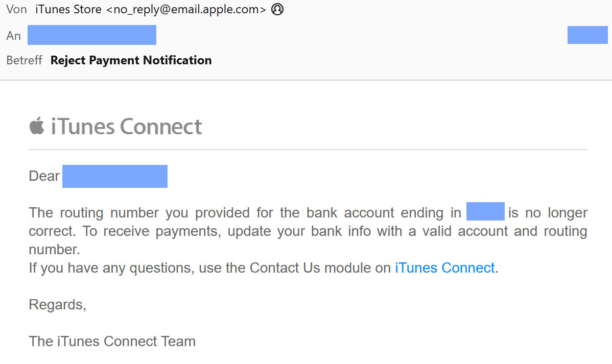Click the Reject Payment Notification subject
612x364 pixels.
(131, 60)
